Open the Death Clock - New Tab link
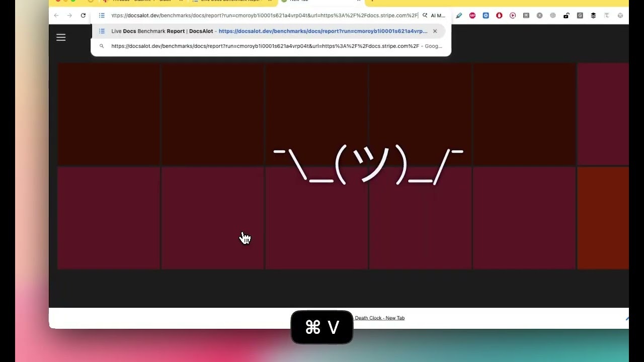 tap(379, 318)
